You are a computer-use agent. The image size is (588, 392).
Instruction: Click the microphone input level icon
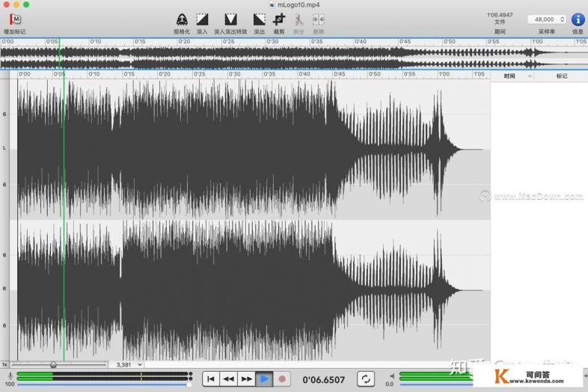point(10,376)
